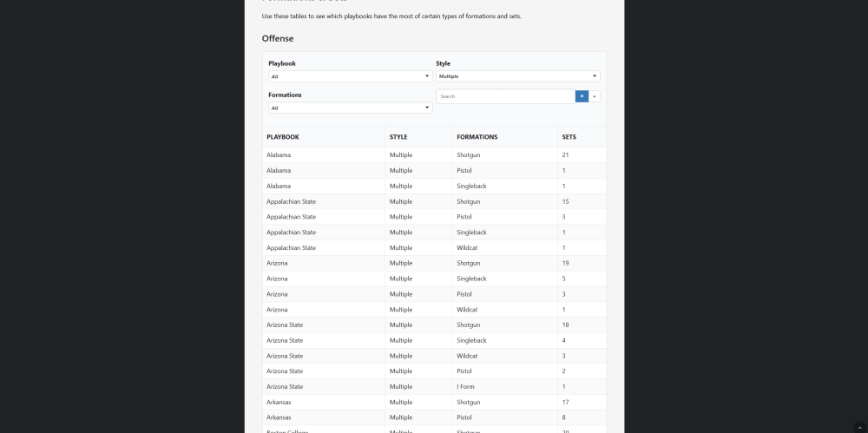Open the first Arizona State playbook link
The height and width of the screenshot is (433, 868).
click(285, 325)
